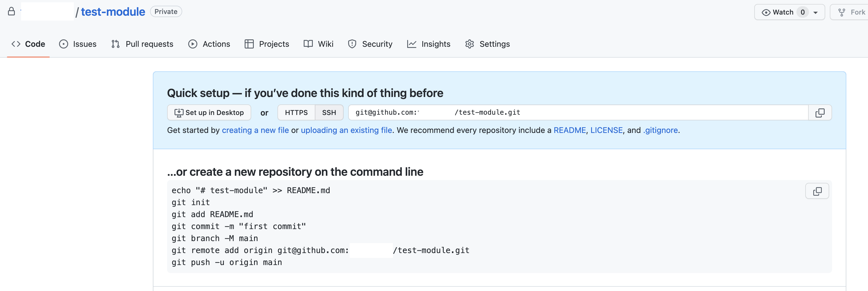The width and height of the screenshot is (868, 291).
Task: Click Set up in Desktop button
Action: pos(209,112)
